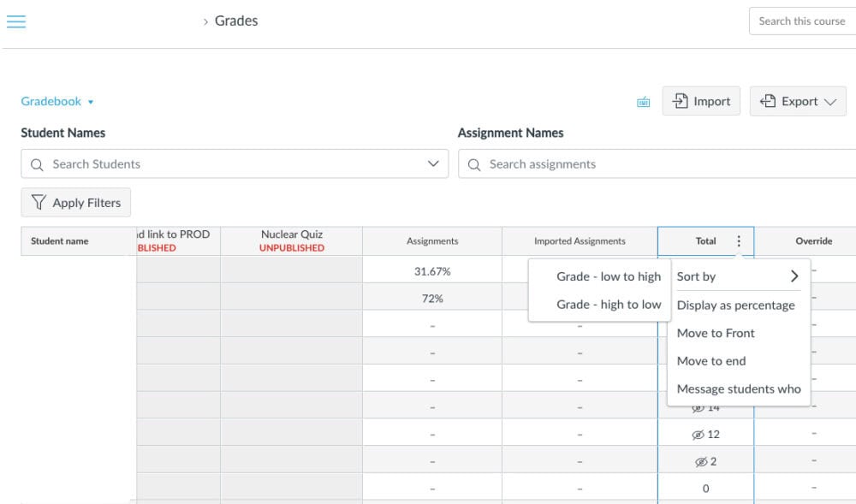Screen dimensions: 856x504
Task: Click the magnifier icon in Search Students
Action: 37,164
